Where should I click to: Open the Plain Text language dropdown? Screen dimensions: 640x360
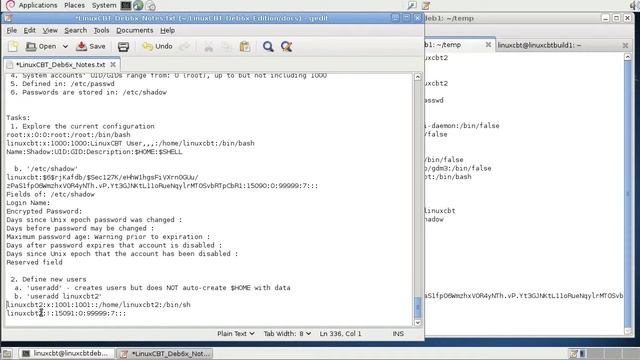click(x=236, y=333)
